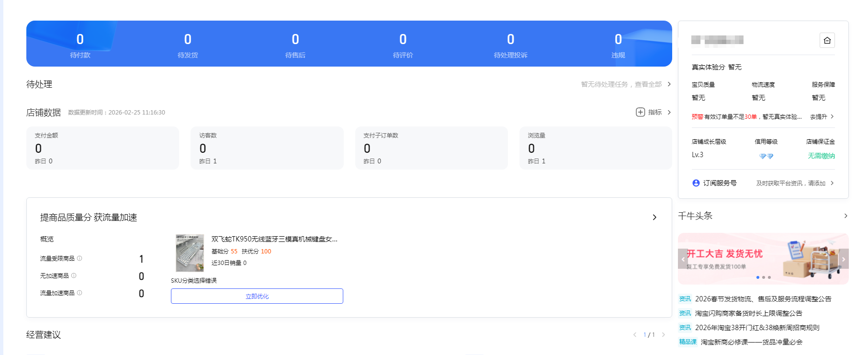Expand 千牛头条 section chevron
The height and width of the screenshot is (355, 868).
click(846, 216)
